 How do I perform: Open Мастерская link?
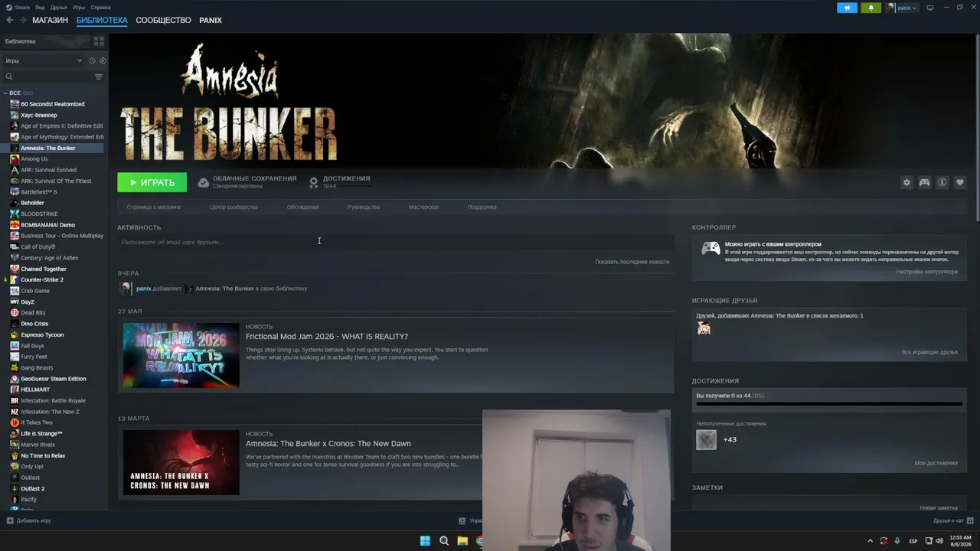[423, 207]
